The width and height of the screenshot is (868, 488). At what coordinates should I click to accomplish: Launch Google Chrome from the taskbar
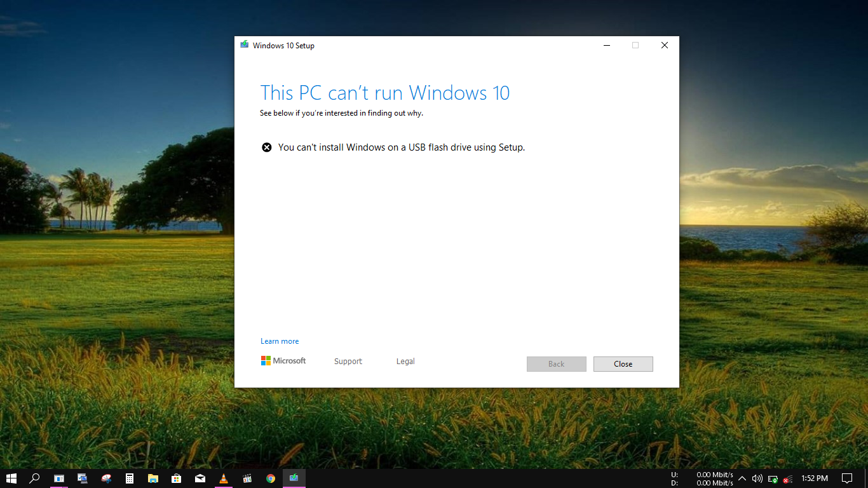point(271,478)
